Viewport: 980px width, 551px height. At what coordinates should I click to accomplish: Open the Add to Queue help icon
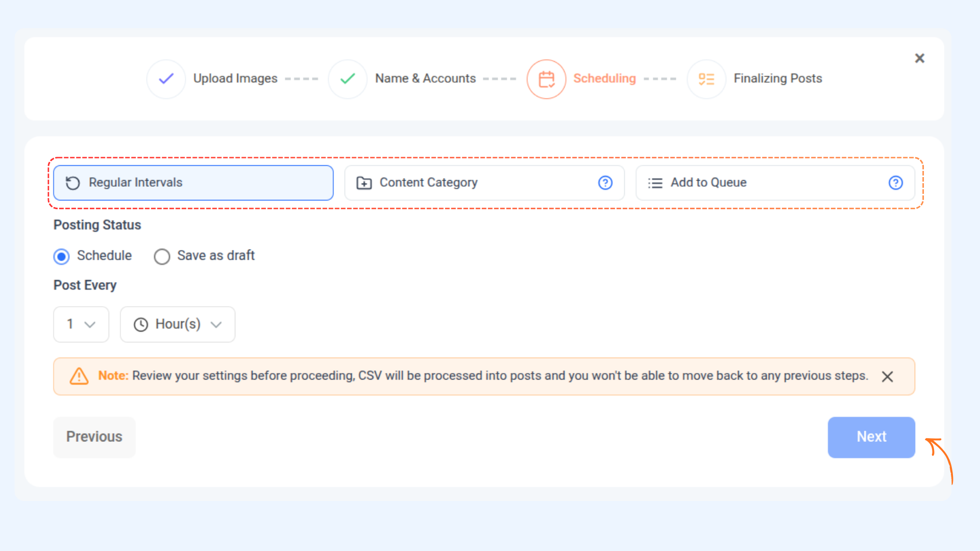(895, 183)
